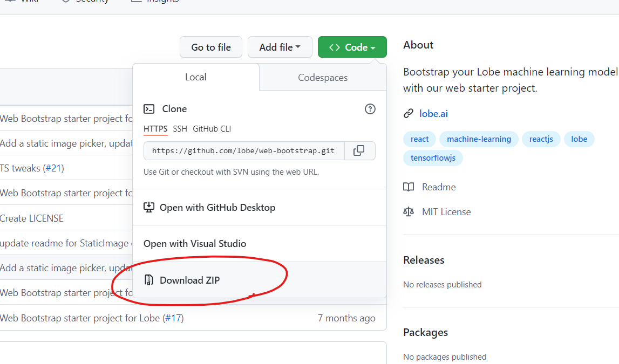Open the Clone help question mark icon
Screen dimensions: 619x364
tap(370, 109)
